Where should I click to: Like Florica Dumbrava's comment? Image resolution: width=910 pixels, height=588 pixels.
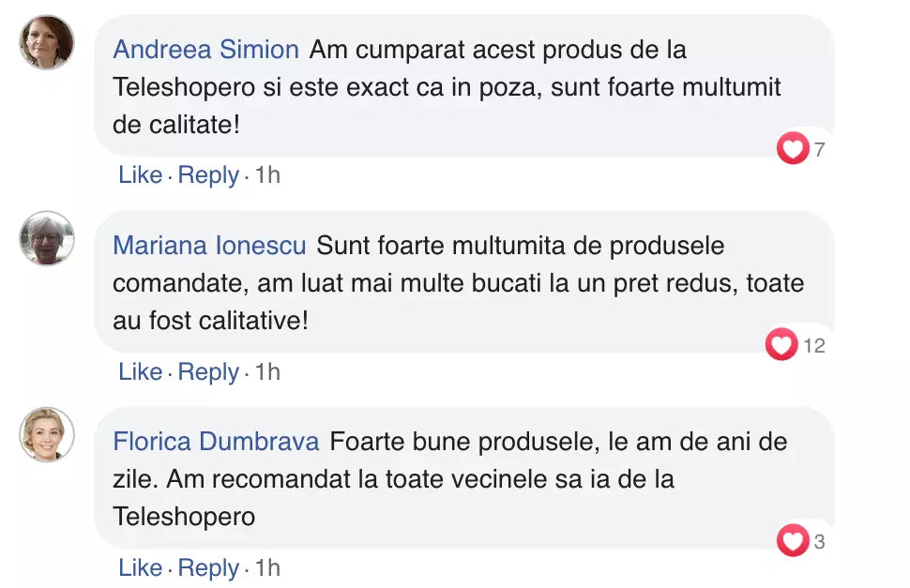[140, 568]
